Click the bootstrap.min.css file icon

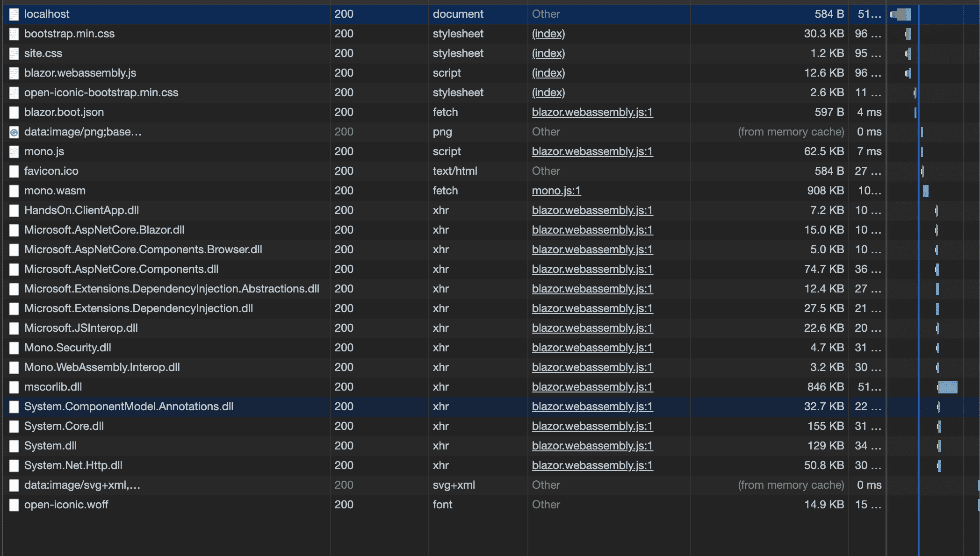(14, 34)
